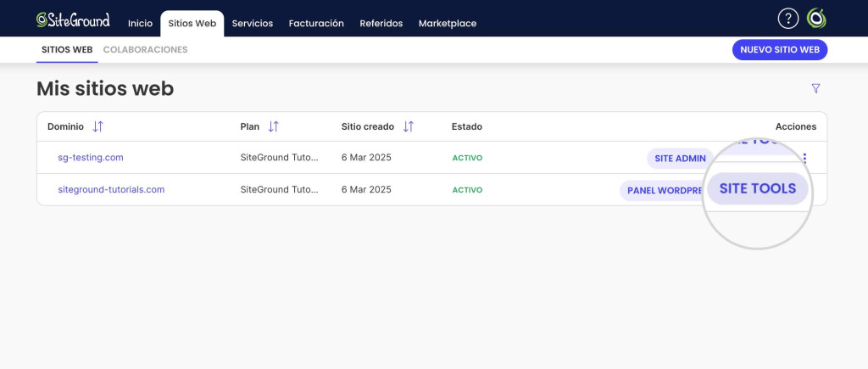Switch to SITIOS WEB subtab
Screen dimensions: 868x369
[x=67, y=50]
